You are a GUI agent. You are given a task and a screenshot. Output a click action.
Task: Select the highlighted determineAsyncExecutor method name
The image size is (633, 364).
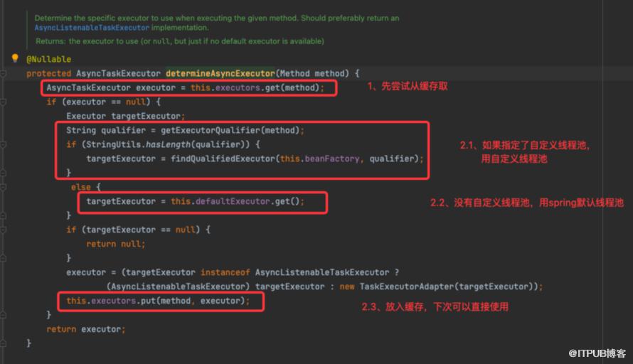(x=220, y=73)
